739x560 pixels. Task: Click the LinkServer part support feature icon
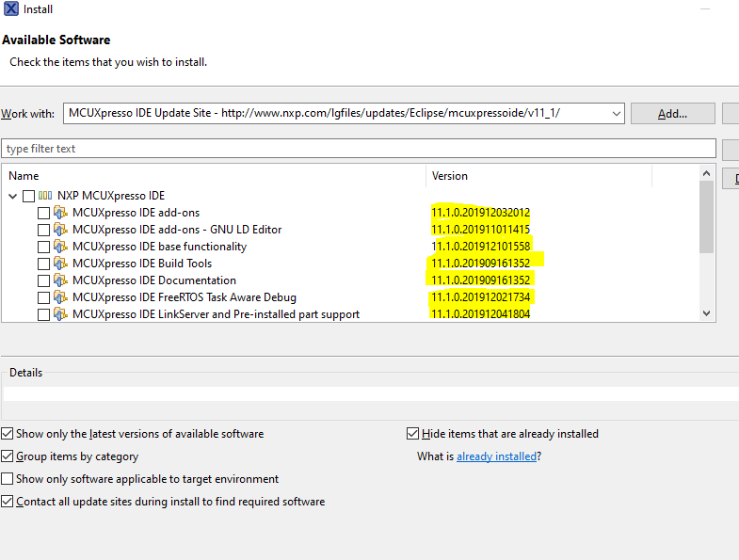[61, 314]
